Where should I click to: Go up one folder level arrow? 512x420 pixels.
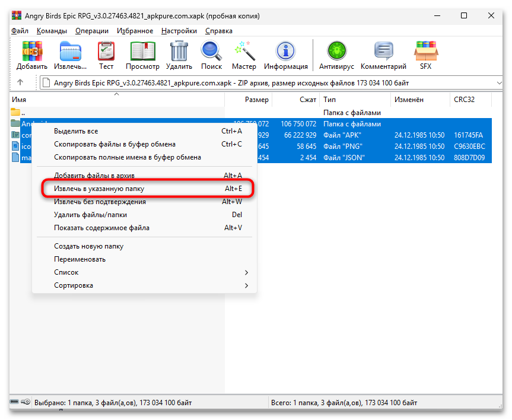pyautogui.click(x=20, y=82)
